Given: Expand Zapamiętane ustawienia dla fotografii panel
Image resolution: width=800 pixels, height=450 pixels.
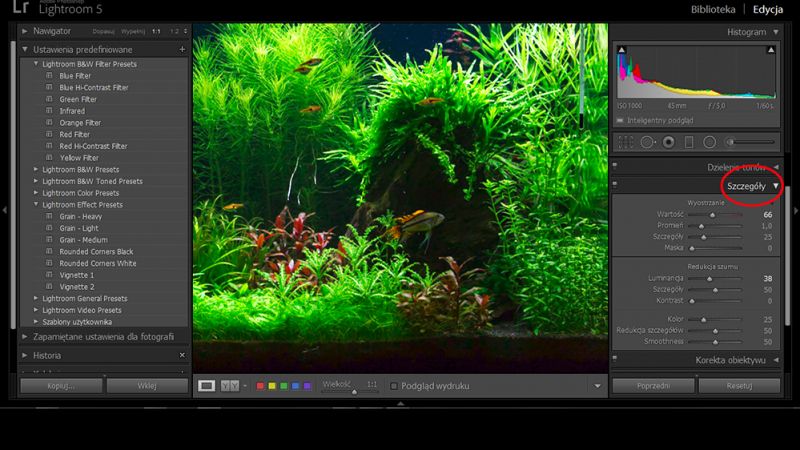Looking at the screenshot, I should [24, 337].
